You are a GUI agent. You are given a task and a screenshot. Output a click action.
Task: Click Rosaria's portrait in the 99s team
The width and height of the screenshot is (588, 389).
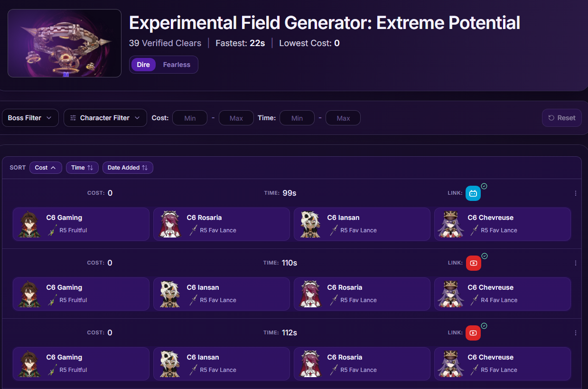point(170,224)
